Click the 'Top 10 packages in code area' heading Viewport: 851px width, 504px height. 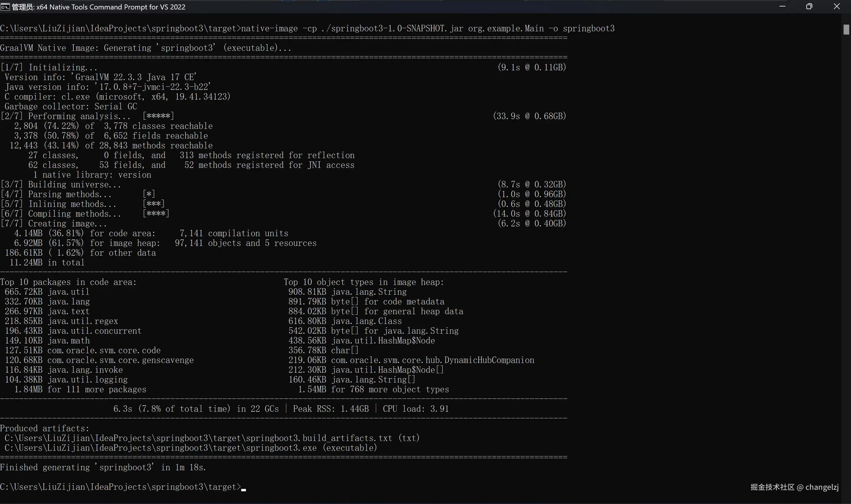68,282
